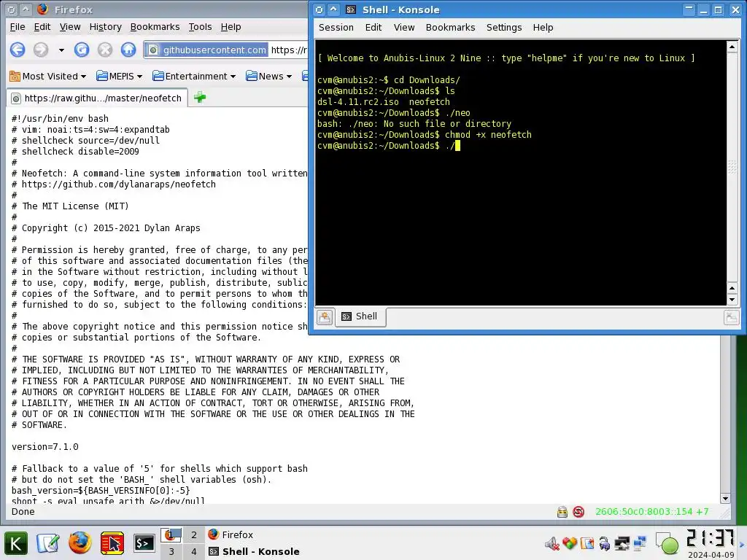The image size is (747, 560).
Task: Open Firefox Edit menu
Action: 42,27
